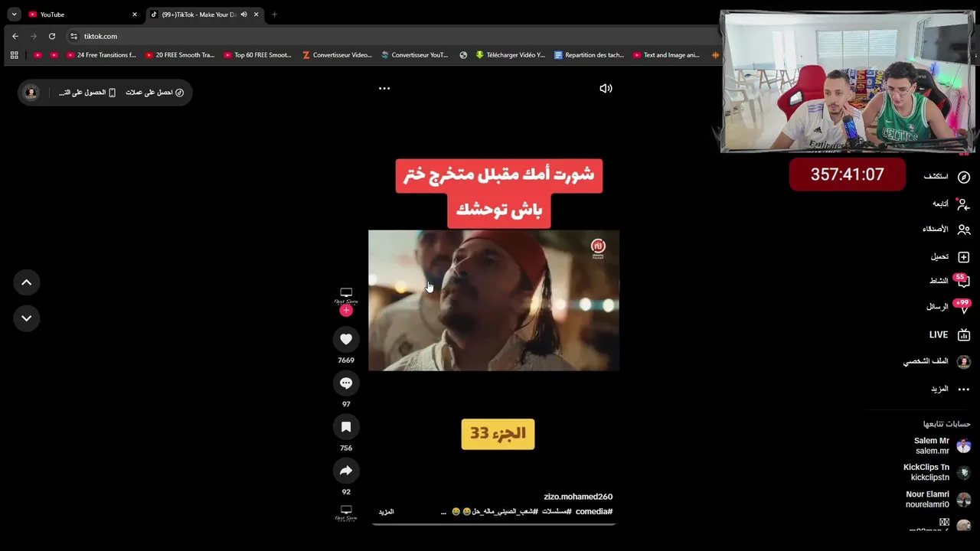This screenshot has width=980, height=551.
Task: Share the video using the arrow icon
Action: (346, 471)
